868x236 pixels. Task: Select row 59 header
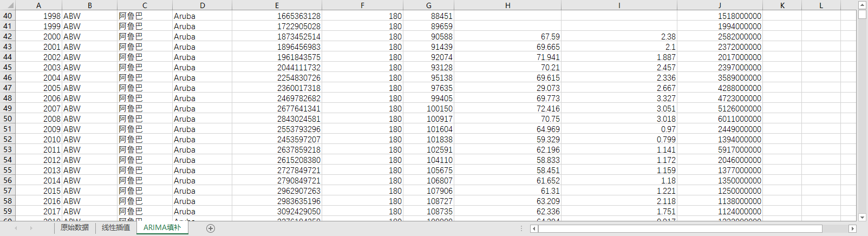[8, 212]
